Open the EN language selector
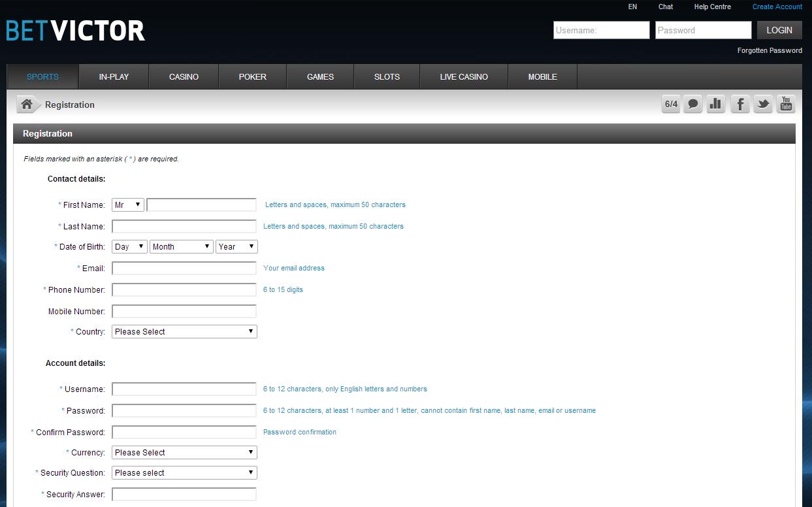This screenshot has height=507, width=812. tap(632, 7)
